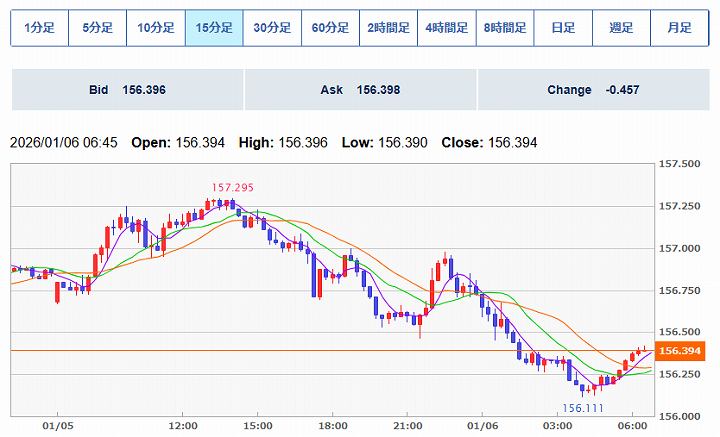This screenshot has width=720, height=437.
Task: Show the 月足 monthly chart
Action: point(679,28)
